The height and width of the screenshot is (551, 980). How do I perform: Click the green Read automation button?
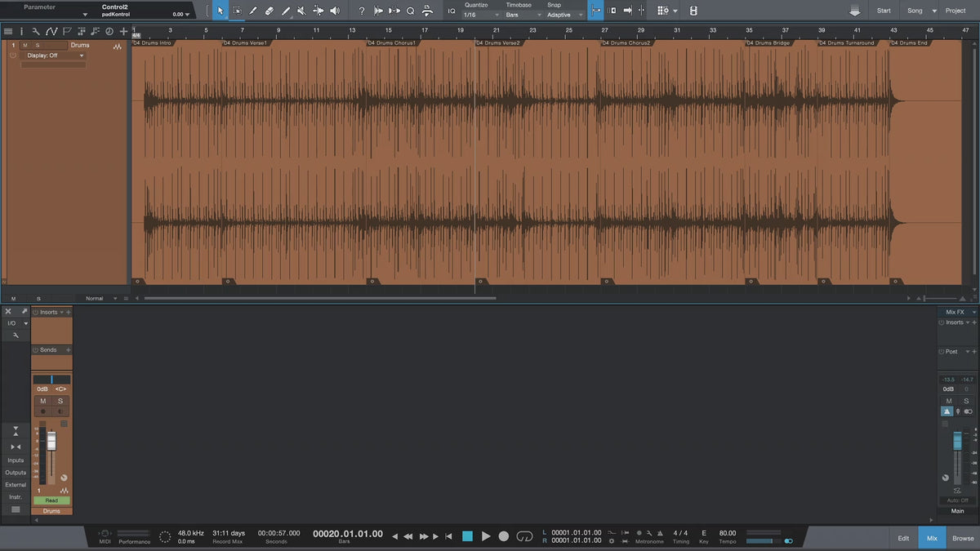click(51, 500)
